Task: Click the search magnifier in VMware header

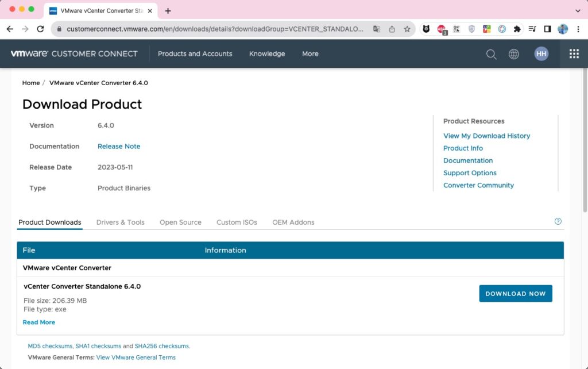Action: pyautogui.click(x=492, y=54)
